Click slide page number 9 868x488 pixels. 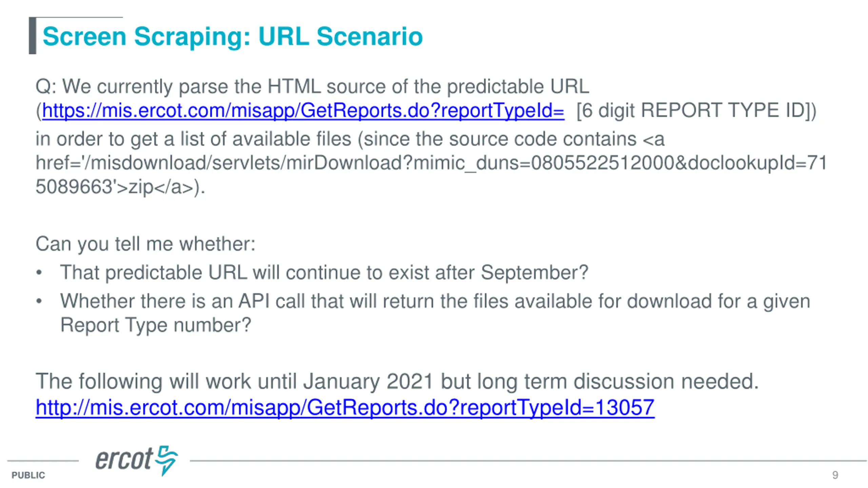click(x=835, y=475)
